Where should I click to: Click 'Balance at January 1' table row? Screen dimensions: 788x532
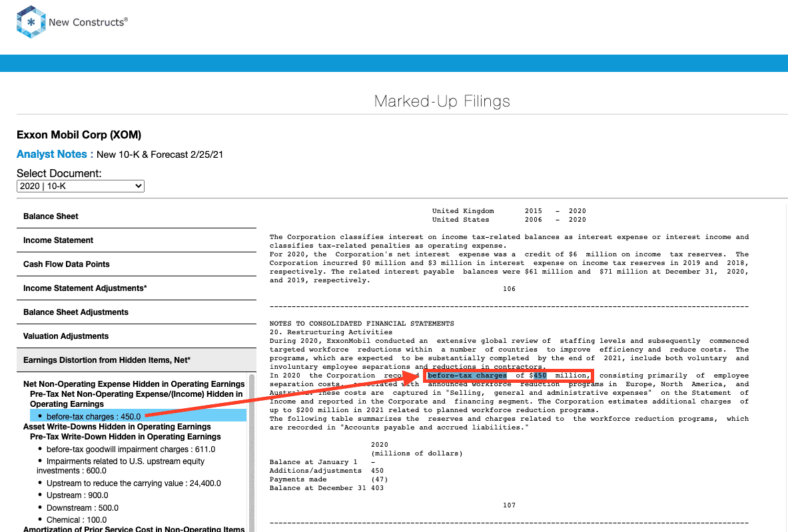[x=322, y=462]
